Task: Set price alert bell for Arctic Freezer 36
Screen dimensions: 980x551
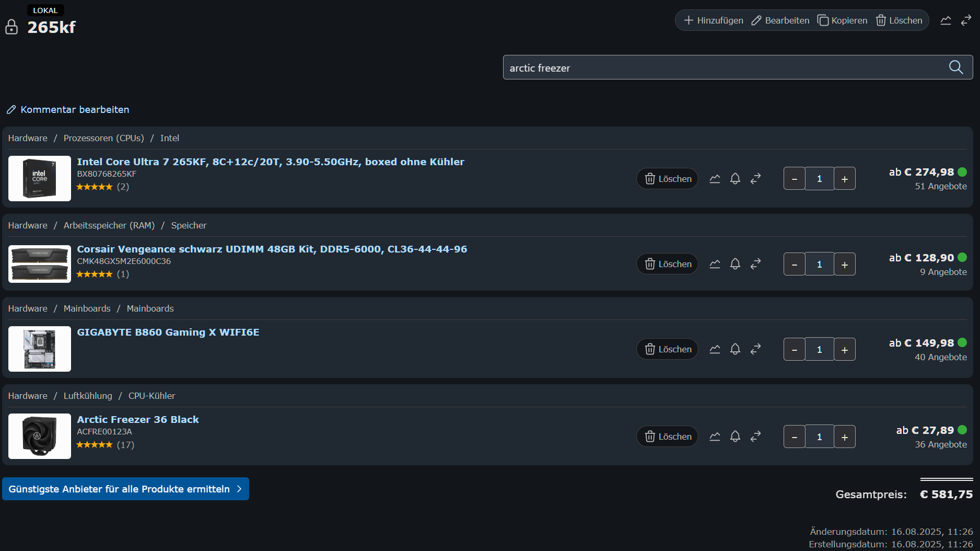Action: (735, 437)
